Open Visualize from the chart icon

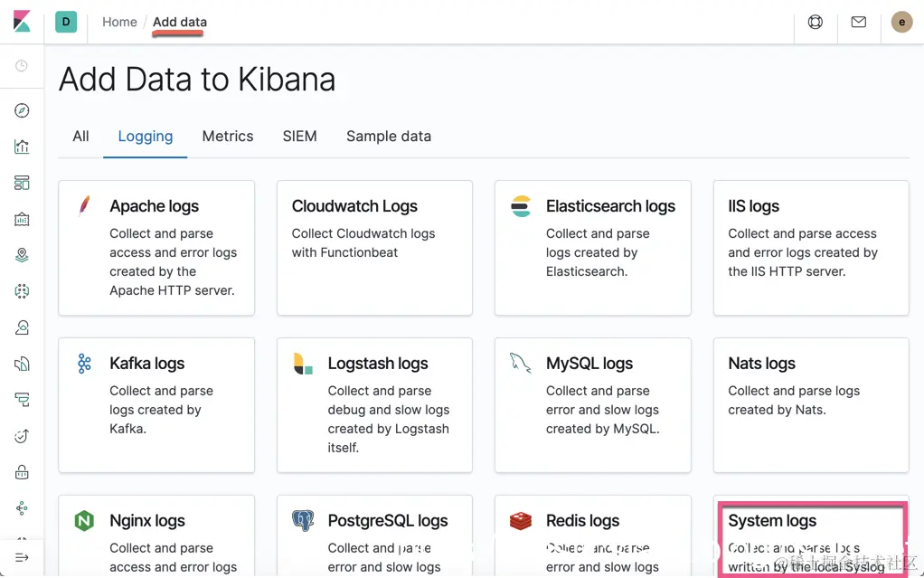click(22, 147)
